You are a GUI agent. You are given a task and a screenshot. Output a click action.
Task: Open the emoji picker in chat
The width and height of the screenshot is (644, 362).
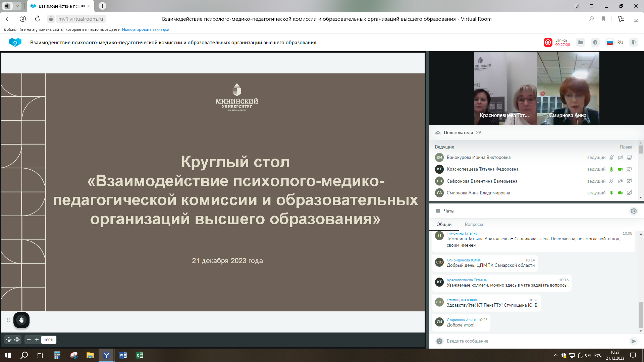tap(439, 341)
